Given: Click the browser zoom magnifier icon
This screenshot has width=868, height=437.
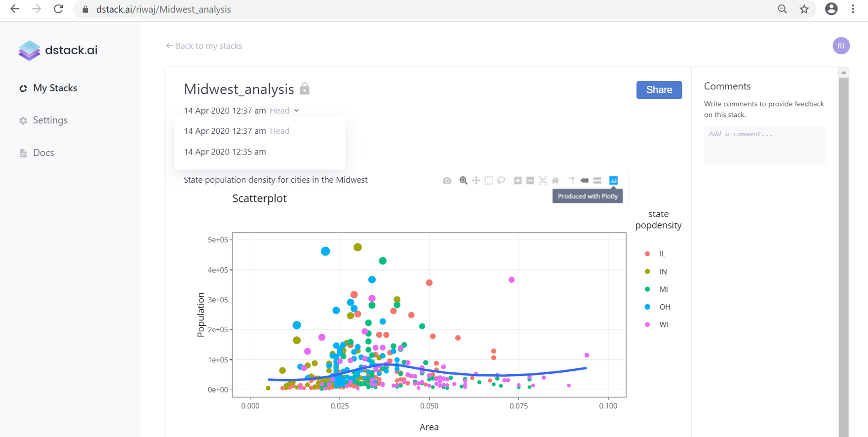Looking at the screenshot, I should pos(782,9).
